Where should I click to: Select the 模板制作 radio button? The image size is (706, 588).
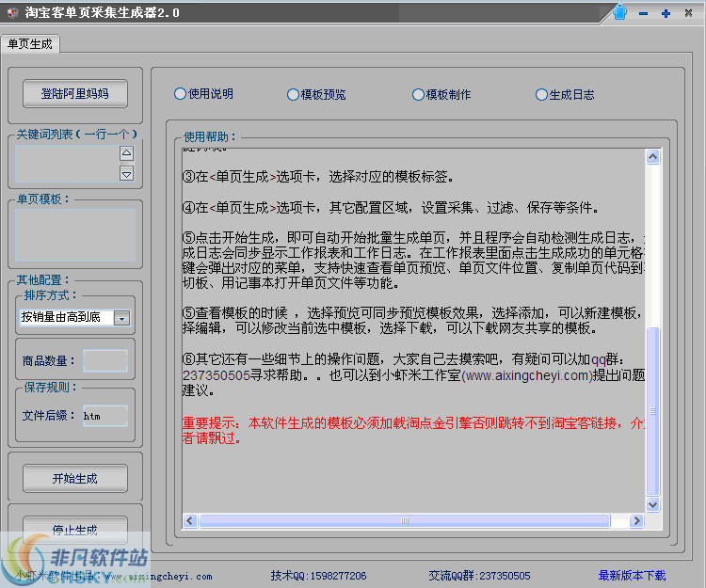(x=441, y=94)
